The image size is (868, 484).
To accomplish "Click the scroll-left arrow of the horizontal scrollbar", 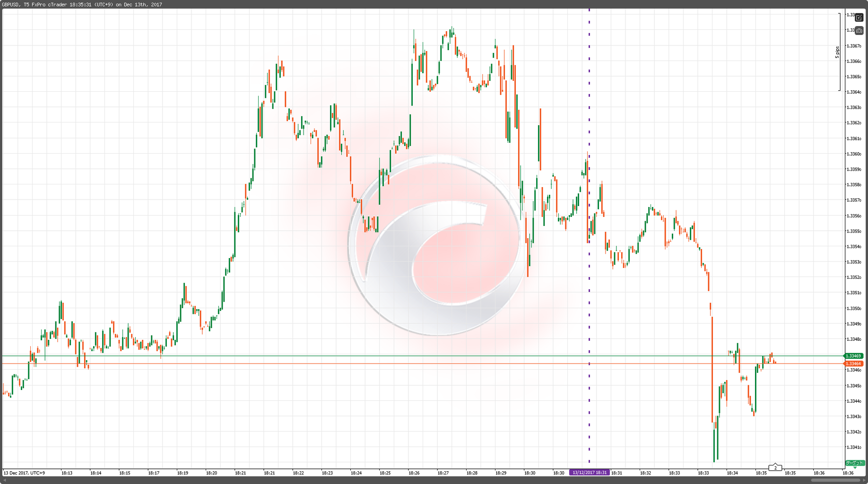I will [x=4, y=480].
